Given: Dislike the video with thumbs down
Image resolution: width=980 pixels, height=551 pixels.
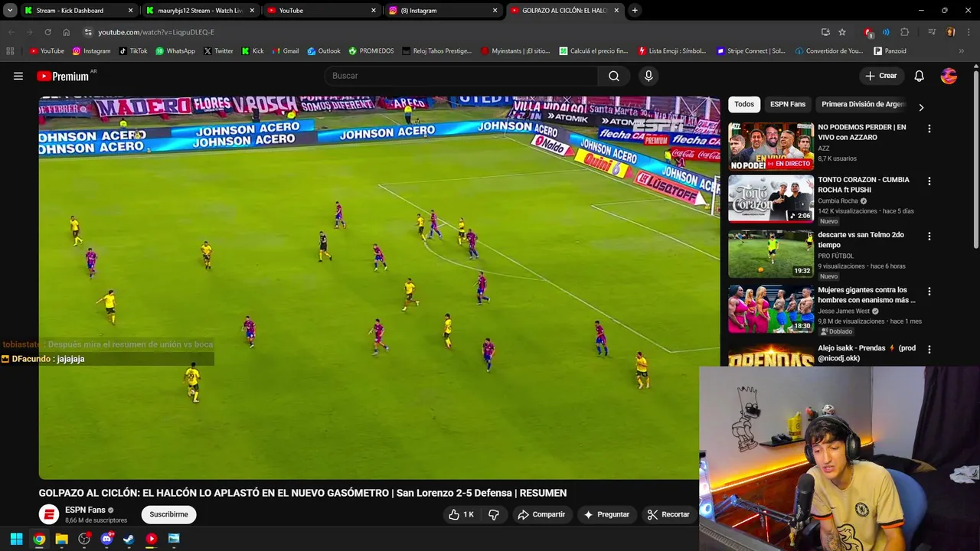Looking at the screenshot, I should pos(494,514).
